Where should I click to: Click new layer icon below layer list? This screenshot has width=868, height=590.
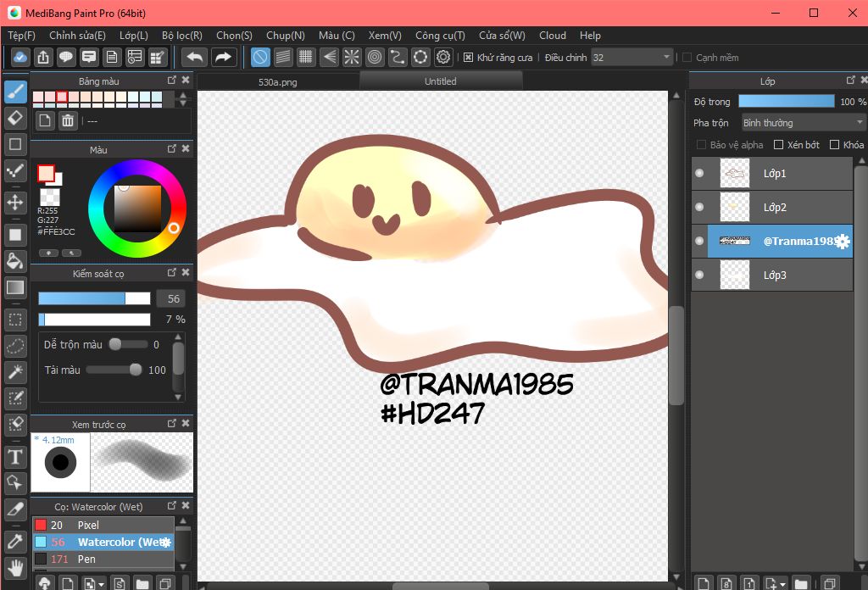tap(703, 583)
